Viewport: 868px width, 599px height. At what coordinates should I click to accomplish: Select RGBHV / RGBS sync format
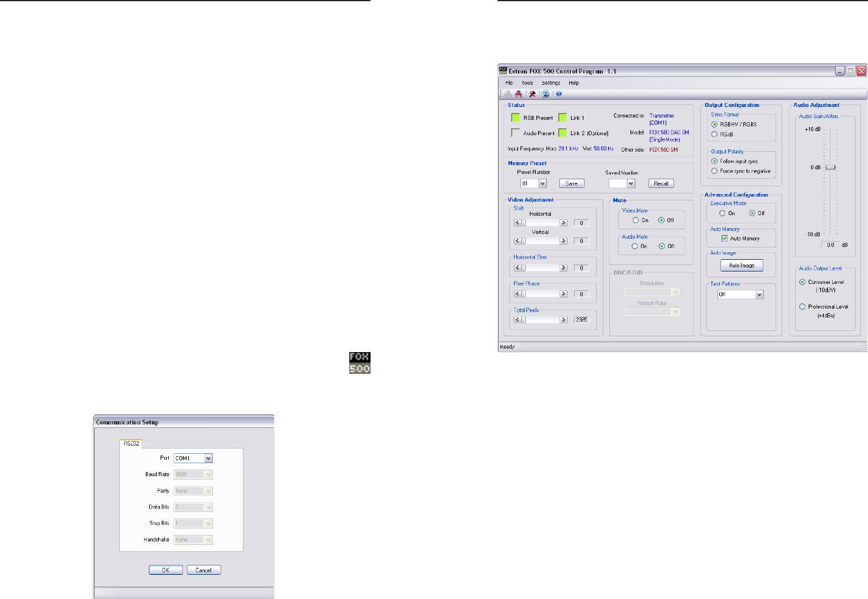coord(715,125)
